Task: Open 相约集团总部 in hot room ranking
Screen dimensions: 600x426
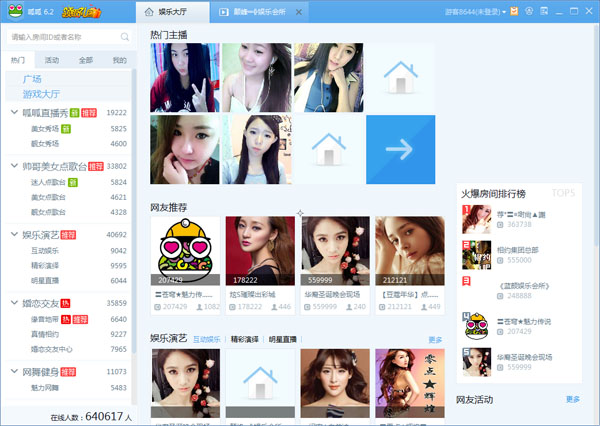Action: [517, 249]
